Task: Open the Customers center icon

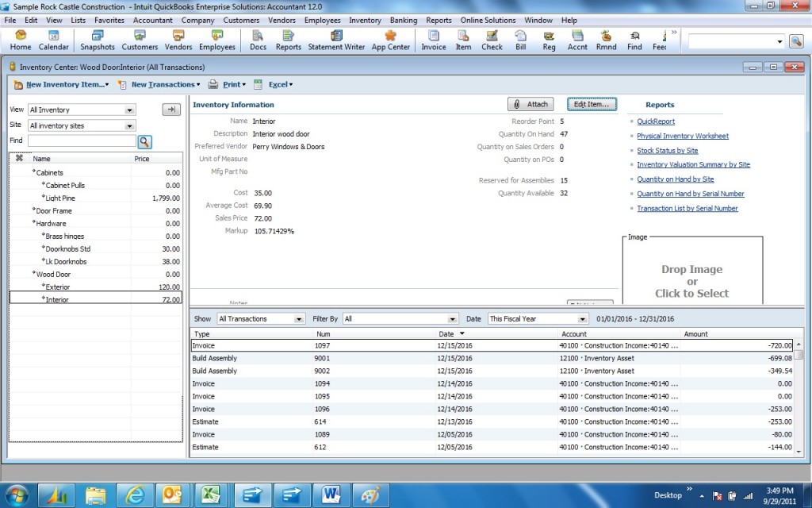Action: (x=140, y=40)
